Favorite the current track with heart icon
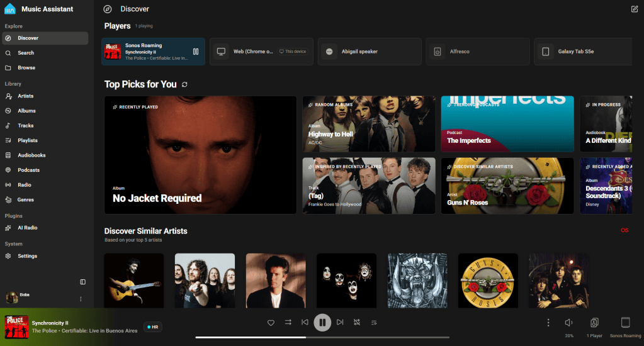Image resolution: width=644 pixels, height=346 pixels. pos(271,323)
